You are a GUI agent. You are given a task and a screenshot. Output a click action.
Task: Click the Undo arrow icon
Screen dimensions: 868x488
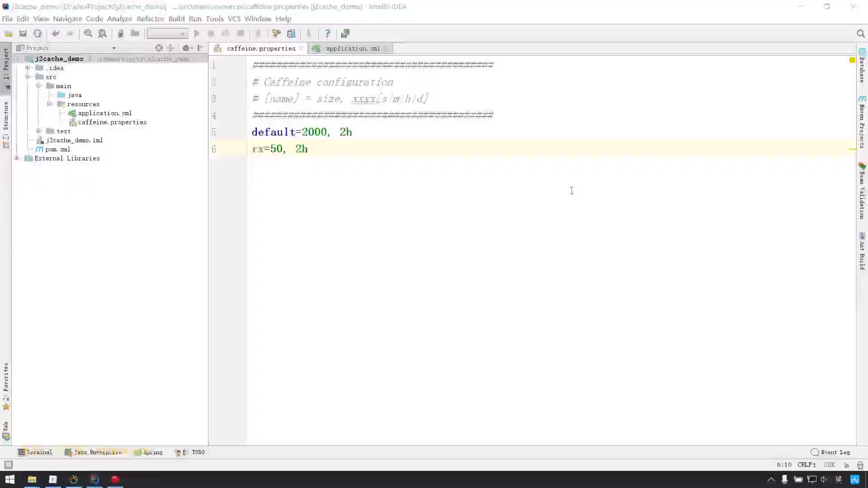(x=56, y=34)
